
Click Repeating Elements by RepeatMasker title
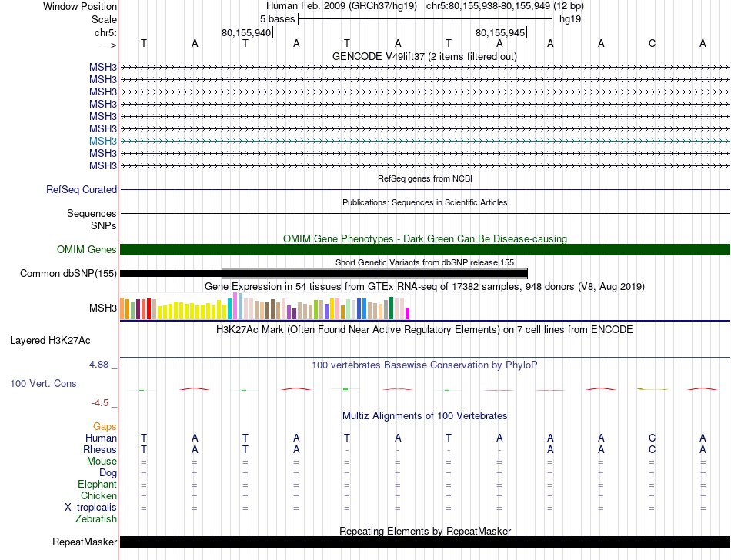pyautogui.click(x=426, y=531)
